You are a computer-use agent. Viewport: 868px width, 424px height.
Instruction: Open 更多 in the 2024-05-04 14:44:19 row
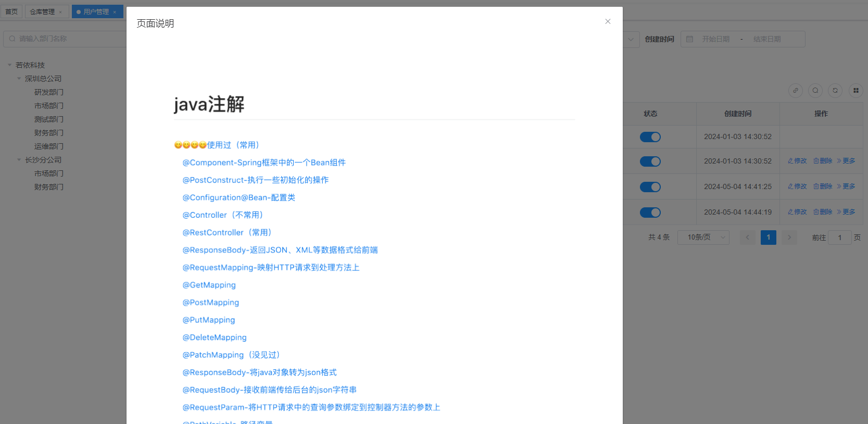[846, 212]
